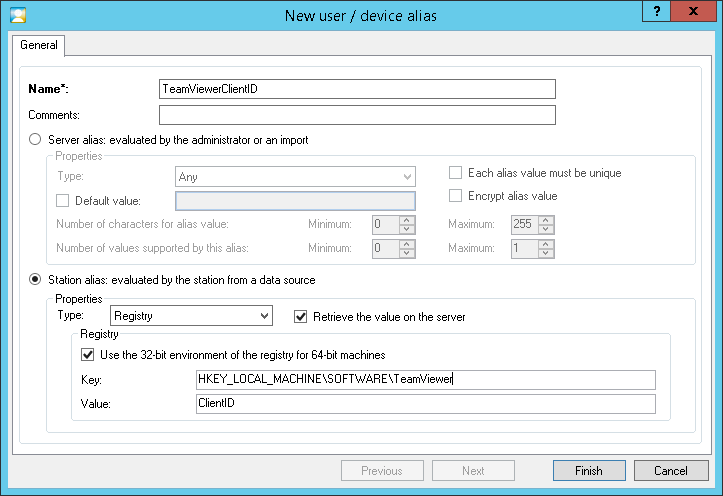Click the user alias icon in title bar

click(18, 15)
